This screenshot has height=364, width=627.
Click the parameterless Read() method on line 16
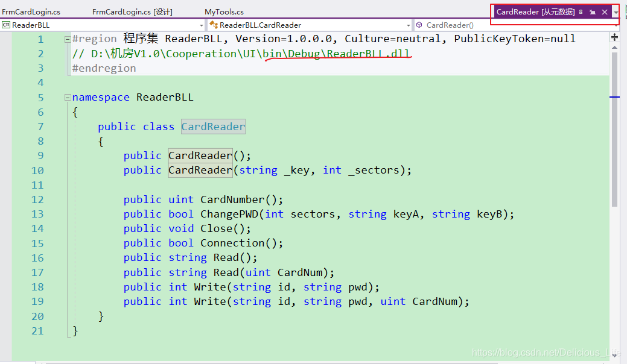[226, 257]
